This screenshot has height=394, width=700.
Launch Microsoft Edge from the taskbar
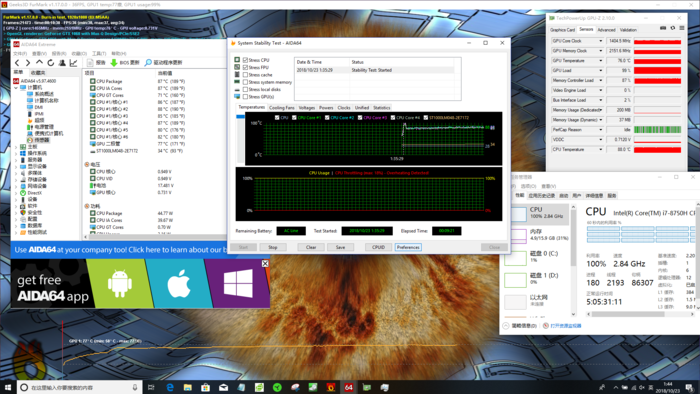(170, 387)
